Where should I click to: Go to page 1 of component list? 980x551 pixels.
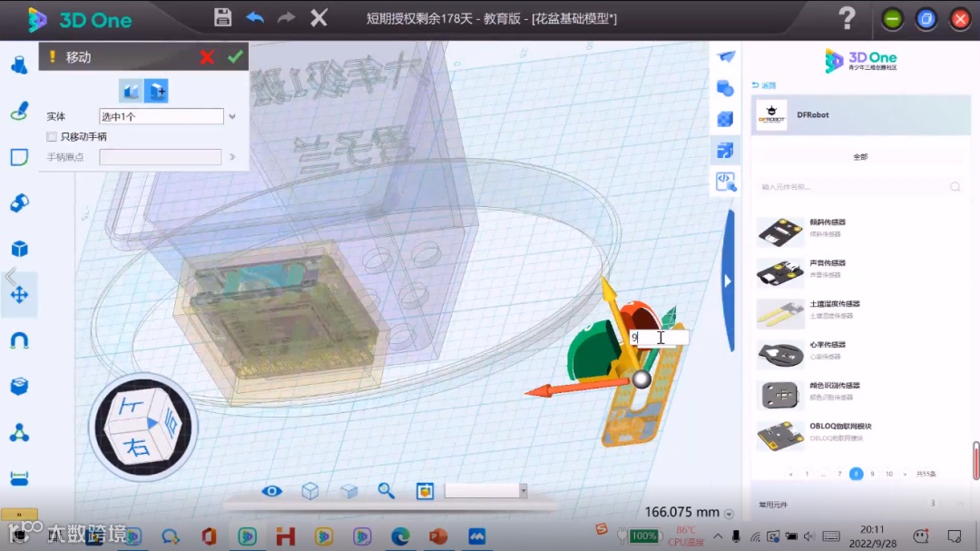coord(807,474)
